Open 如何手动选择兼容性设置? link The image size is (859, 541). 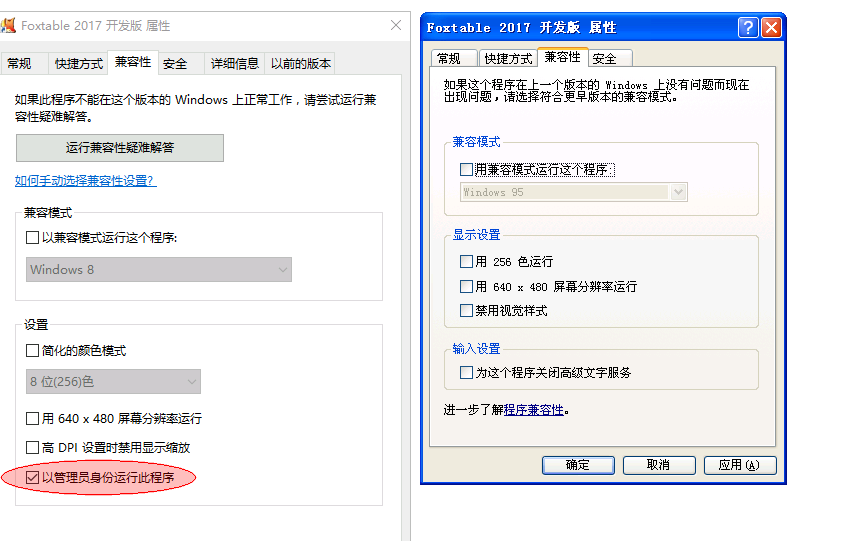click(85, 181)
